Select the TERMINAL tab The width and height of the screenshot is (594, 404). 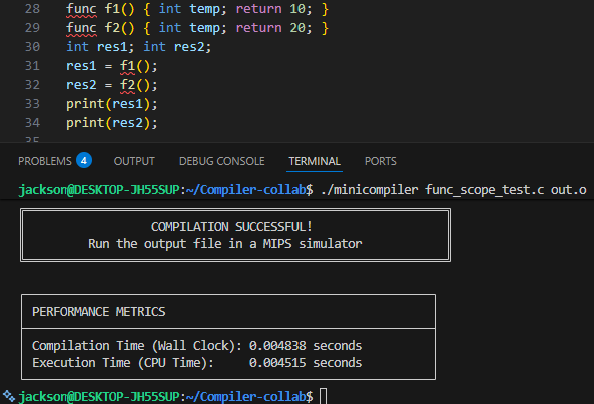pos(314,161)
